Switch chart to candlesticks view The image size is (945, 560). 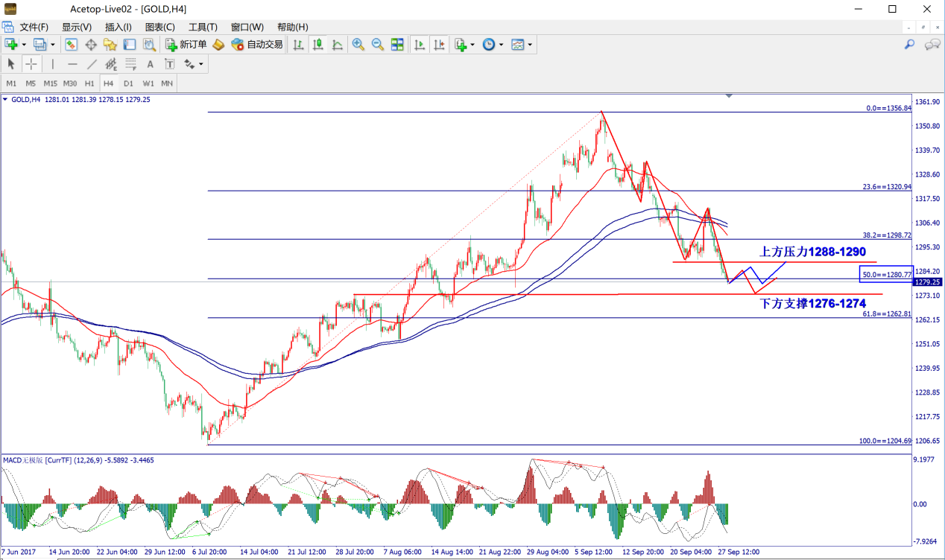318,45
